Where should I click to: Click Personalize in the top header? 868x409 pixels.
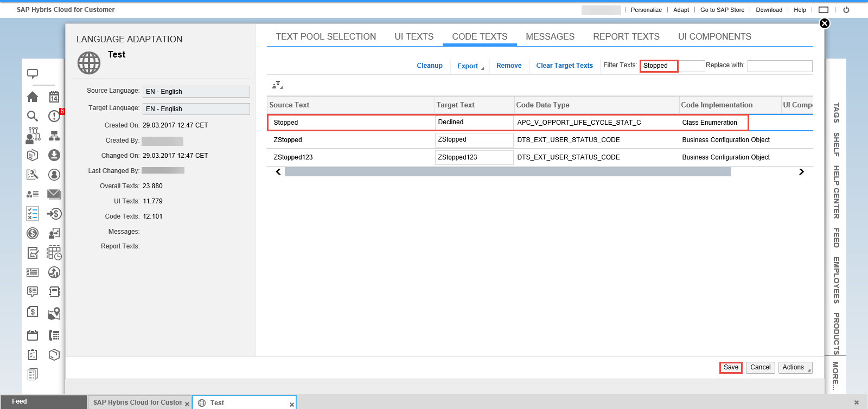pos(646,10)
